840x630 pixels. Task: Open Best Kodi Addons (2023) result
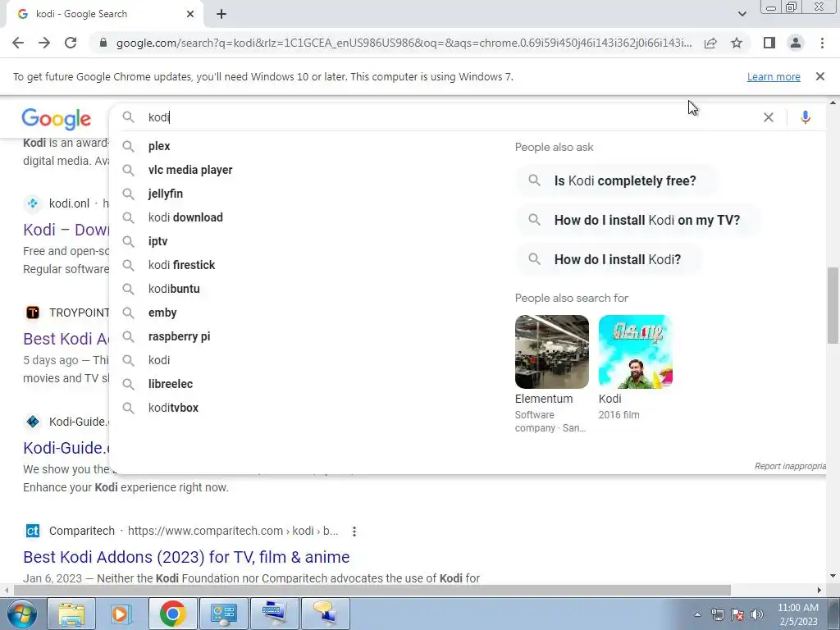click(x=186, y=557)
